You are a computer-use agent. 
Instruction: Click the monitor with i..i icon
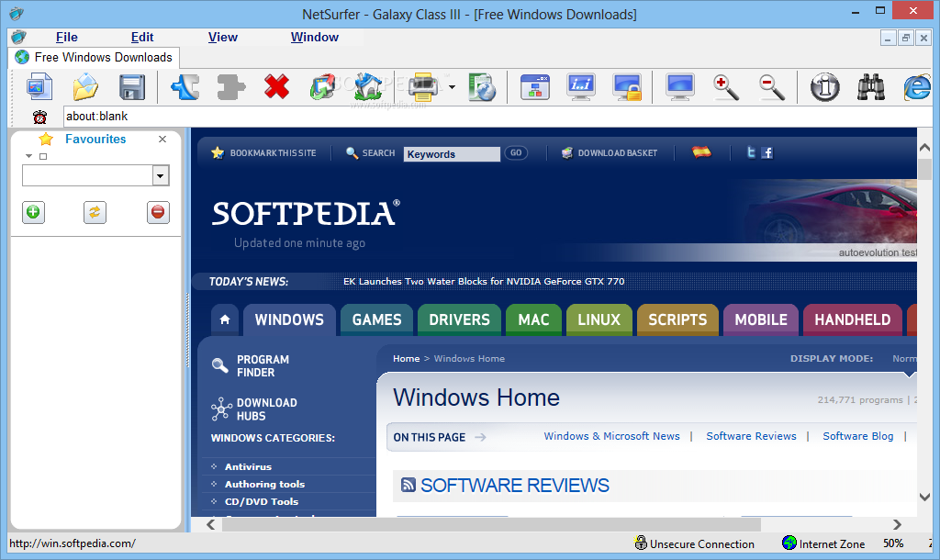pyautogui.click(x=581, y=87)
